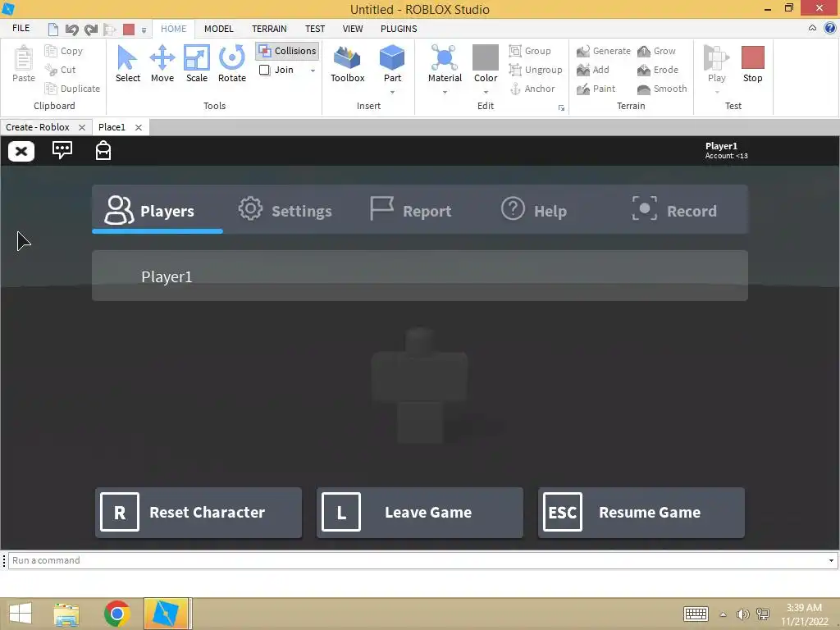Viewport: 840px width, 630px height.
Task: Expand the Material dropdown arrow
Action: pos(444,92)
